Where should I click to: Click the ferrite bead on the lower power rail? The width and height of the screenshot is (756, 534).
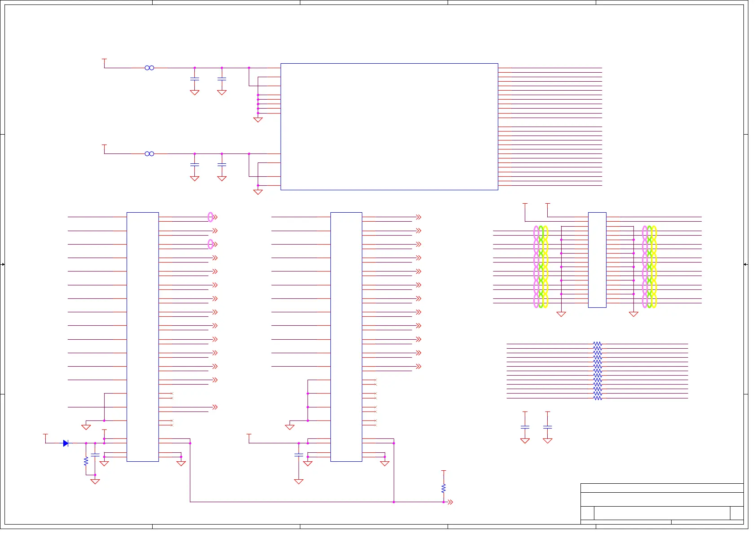pyautogui.click(x=149, y=154)
